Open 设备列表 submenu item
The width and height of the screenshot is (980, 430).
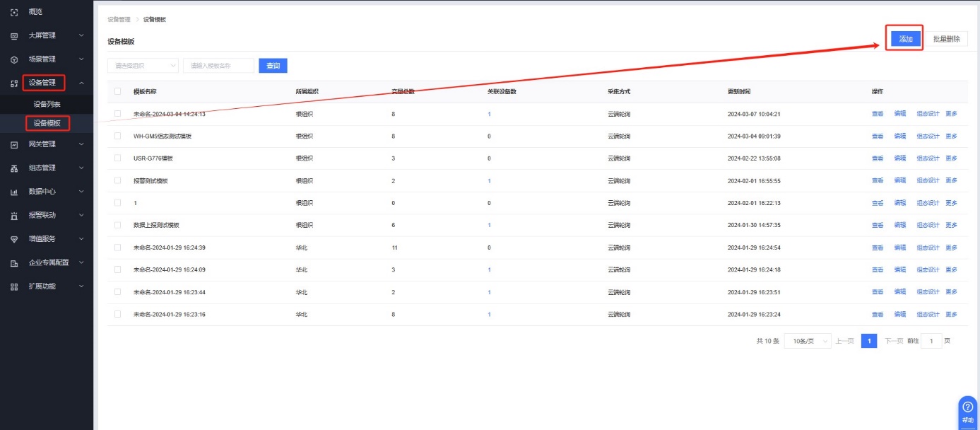pyautogui.click(x=47, y=105)
